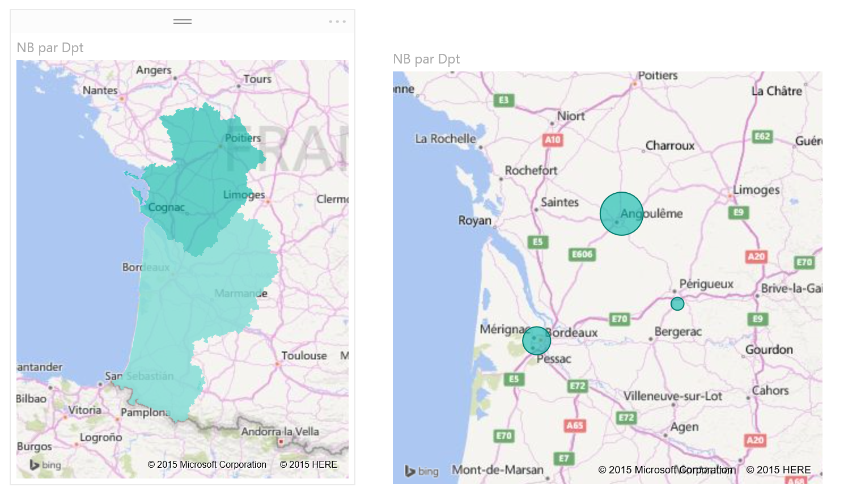Click the Gourdon label on right map
848x504 pixels.
coord(769,349)
